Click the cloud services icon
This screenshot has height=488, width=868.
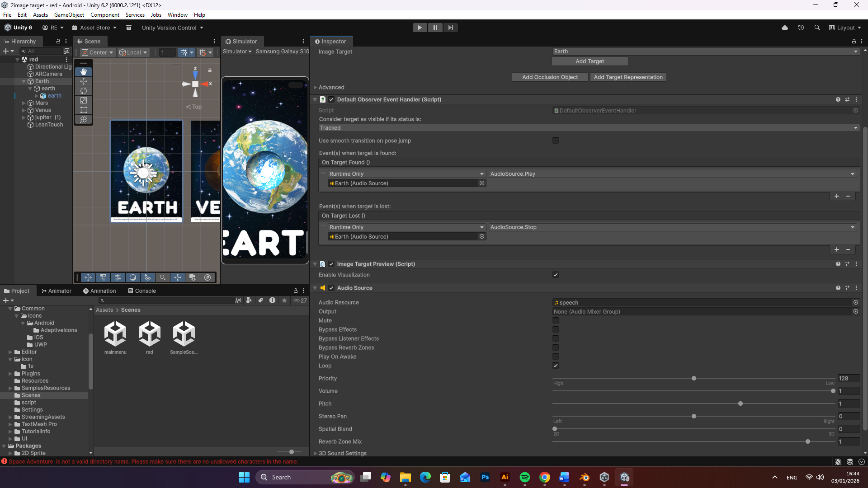coord(785,28)
